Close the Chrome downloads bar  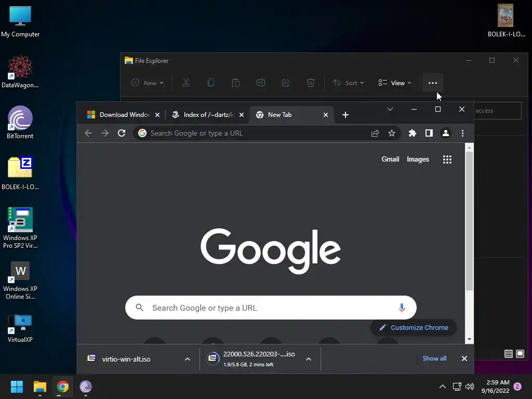coord(464,358)
